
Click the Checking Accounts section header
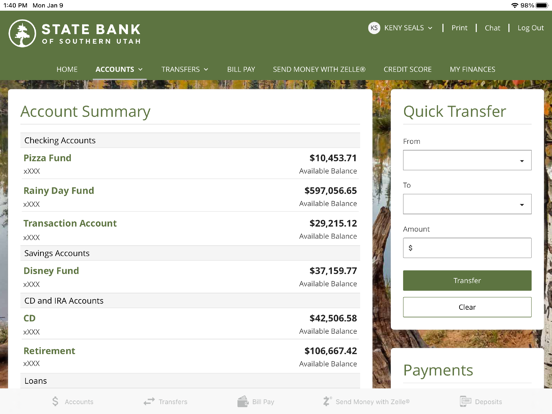pyautogui.click(x=190, y=140)
